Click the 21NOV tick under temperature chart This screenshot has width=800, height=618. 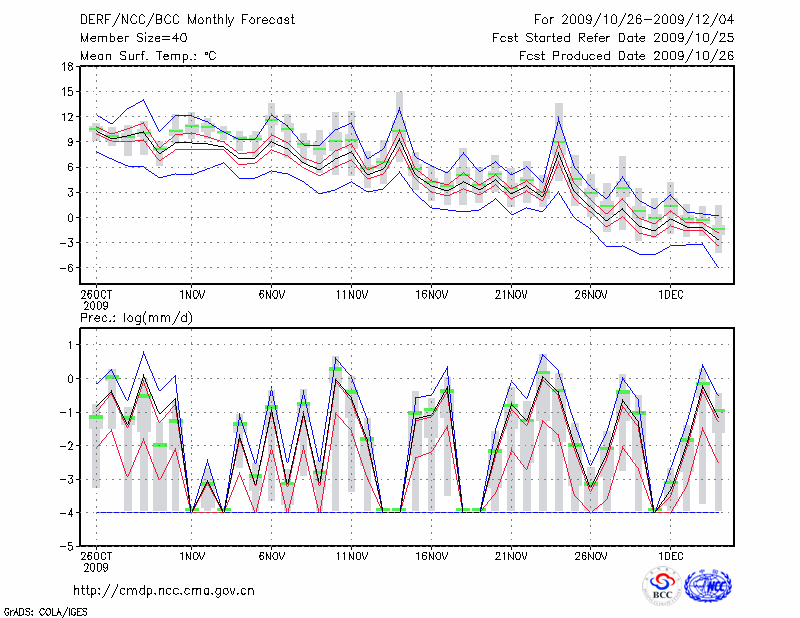coord(511,295)
